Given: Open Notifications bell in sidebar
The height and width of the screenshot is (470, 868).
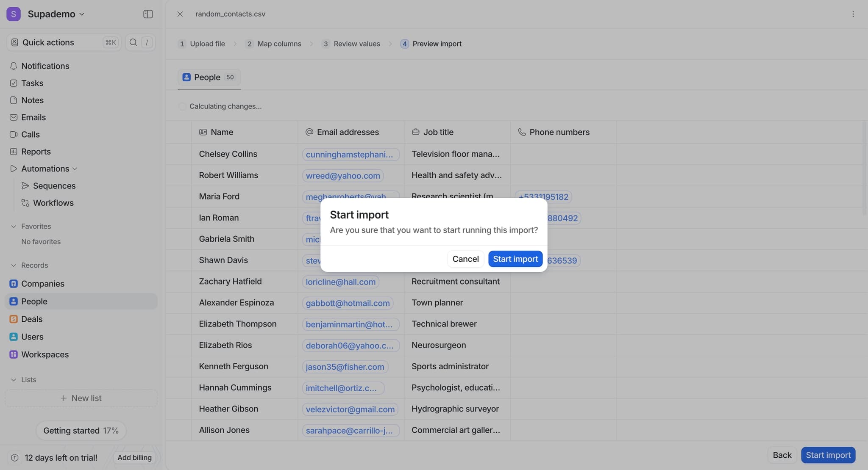Looking at the screenshot, I should coord(45,66).
